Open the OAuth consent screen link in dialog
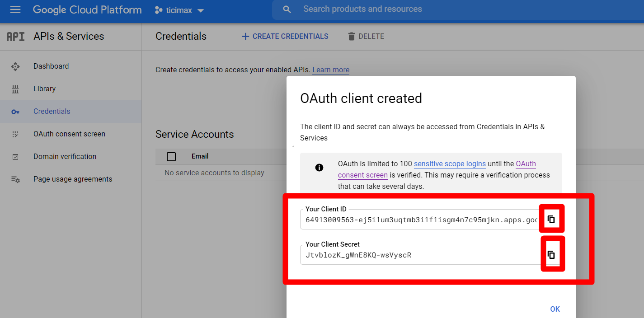This screenshot has height=318, width=644. [437, 169]
